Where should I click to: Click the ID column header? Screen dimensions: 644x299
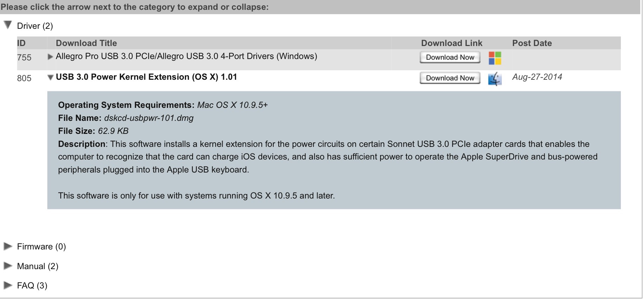(x=21, y=43)
